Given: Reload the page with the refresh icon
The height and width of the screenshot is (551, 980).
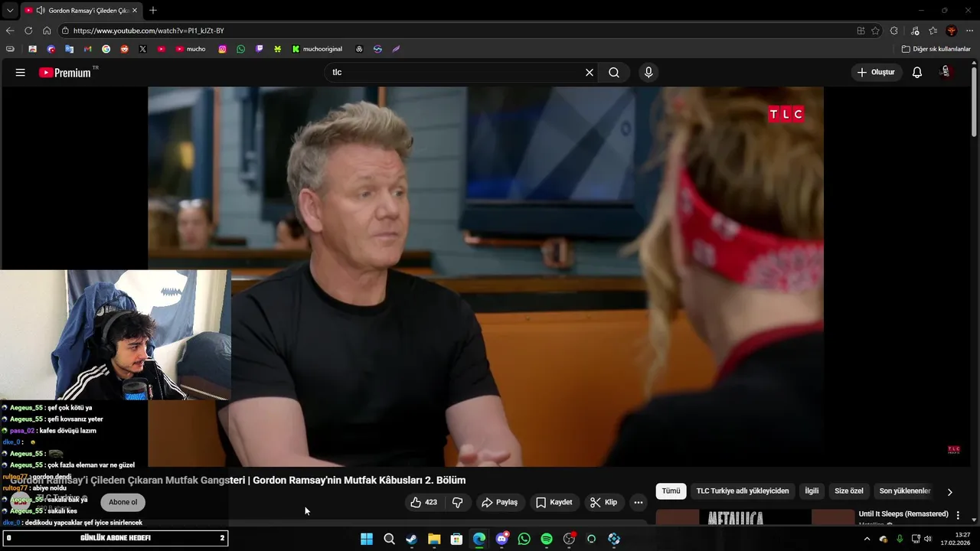Looking at the screenshot, I should click(x=28, y=31).
